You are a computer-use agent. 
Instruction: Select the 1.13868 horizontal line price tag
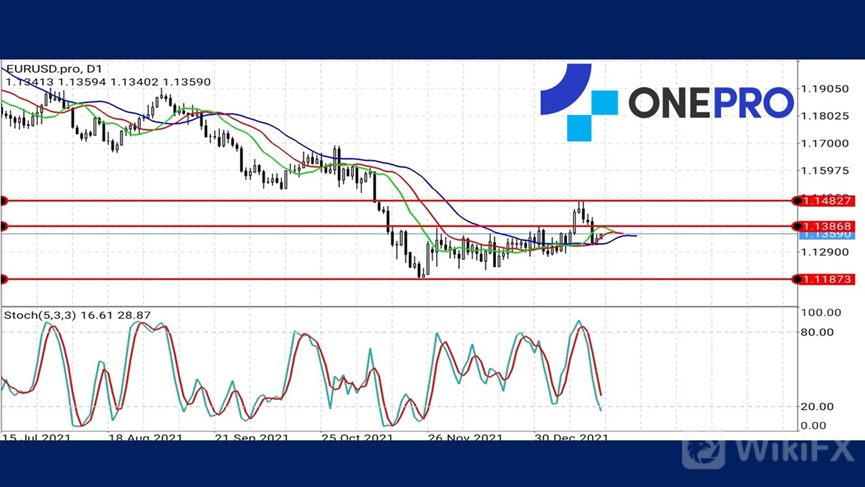(x=825, y=227)
